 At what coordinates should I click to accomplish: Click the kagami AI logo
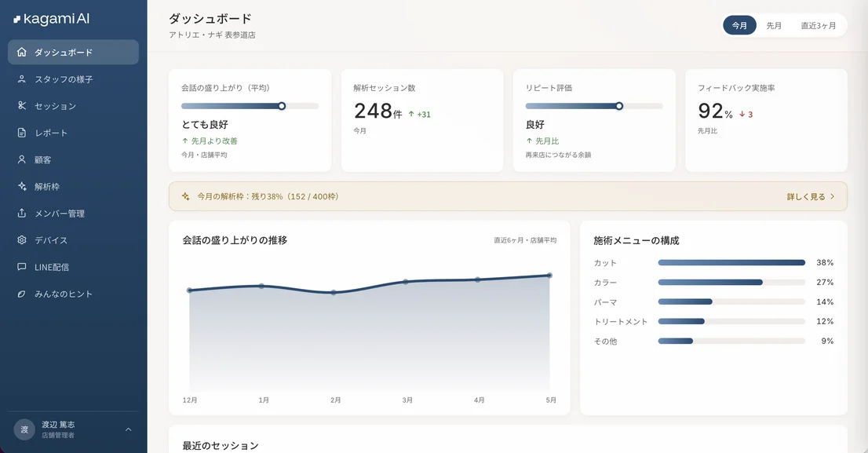(52, 19)
